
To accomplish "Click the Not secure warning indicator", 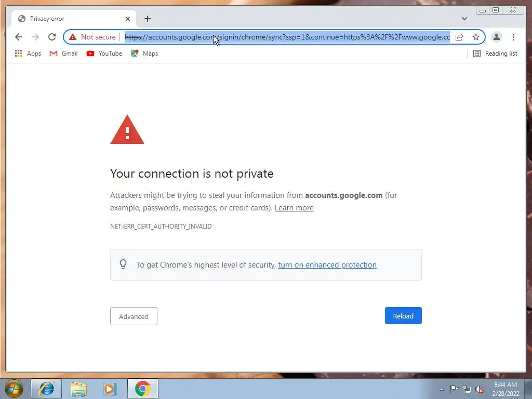I will 92,37.
